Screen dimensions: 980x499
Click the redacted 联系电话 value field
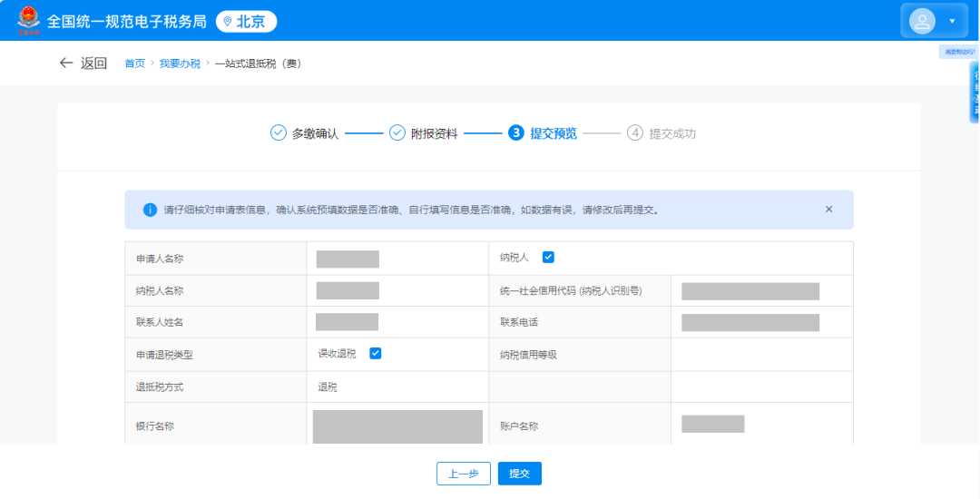[x=750, y=322]
